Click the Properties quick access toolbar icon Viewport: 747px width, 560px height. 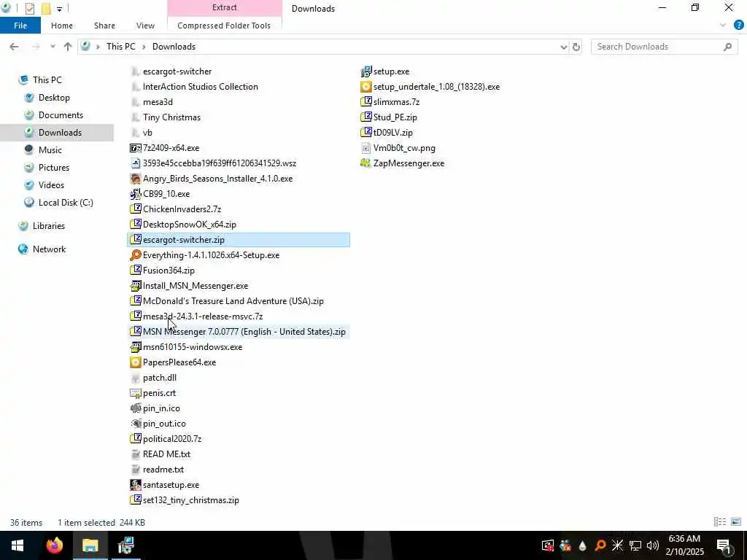(x=29, y=9)
